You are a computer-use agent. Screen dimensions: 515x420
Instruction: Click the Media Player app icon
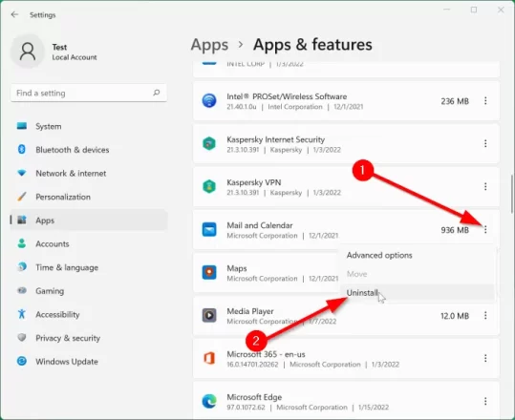pyautogui.click(x=209, y=315)
